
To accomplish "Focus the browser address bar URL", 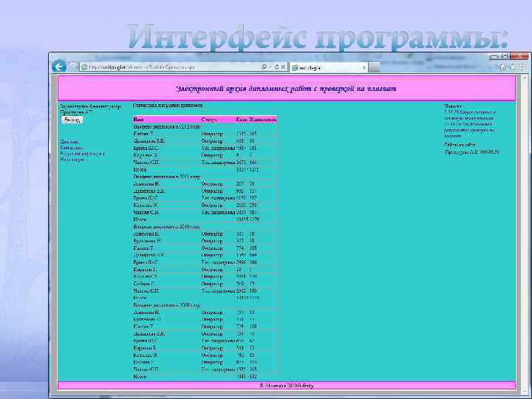I will [170, 67].
